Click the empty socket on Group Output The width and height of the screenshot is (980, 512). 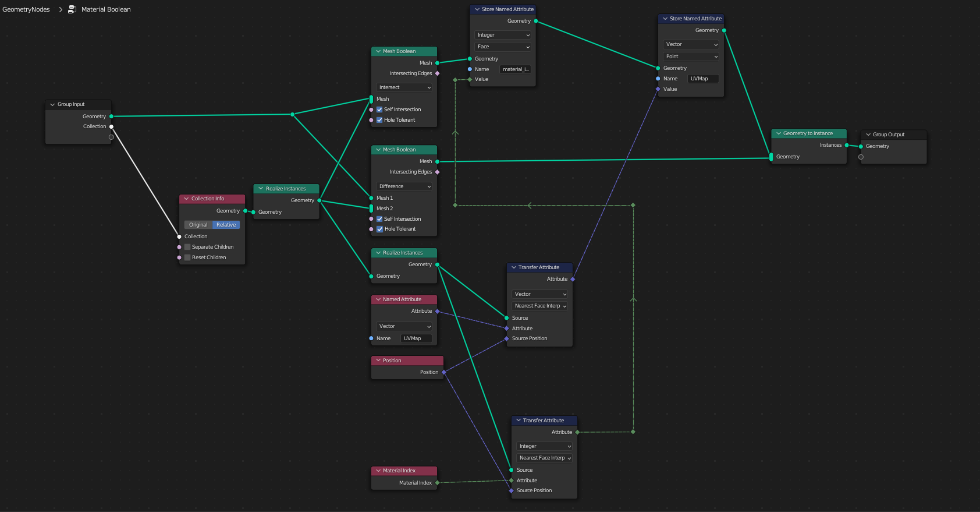pyautogui.click(x=861, y=157)
